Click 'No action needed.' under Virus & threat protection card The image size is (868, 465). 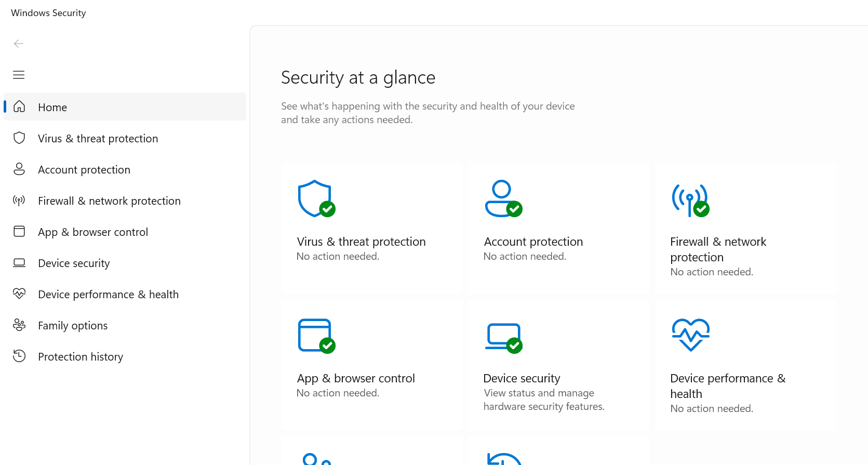click(x=338, y=256)
